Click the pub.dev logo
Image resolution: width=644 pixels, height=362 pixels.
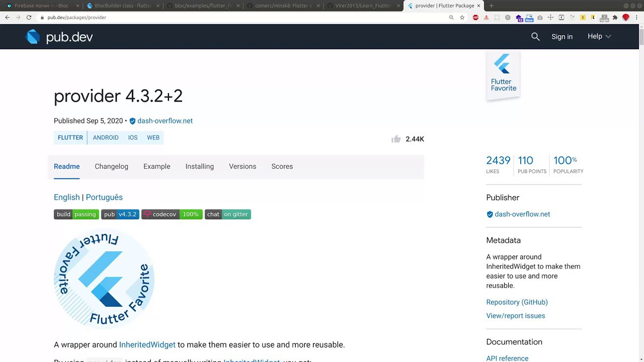pyautogui.click(x=59, y=37)
